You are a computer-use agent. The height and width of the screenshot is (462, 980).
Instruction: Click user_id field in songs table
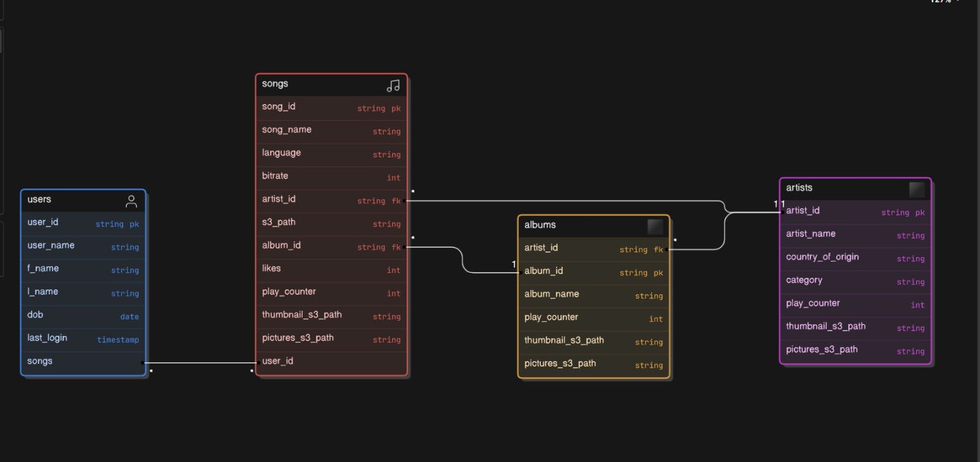(x=331, y=363)
